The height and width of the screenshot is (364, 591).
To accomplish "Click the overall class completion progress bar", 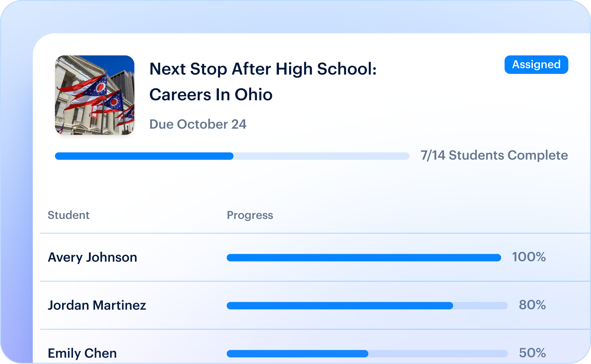I will 232,156.
